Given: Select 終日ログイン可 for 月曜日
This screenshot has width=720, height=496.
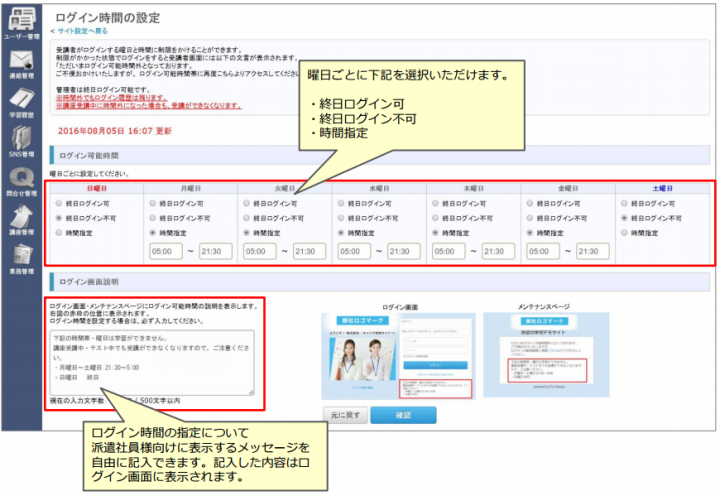Looking at the screenshot, I should tap(153, 203).
